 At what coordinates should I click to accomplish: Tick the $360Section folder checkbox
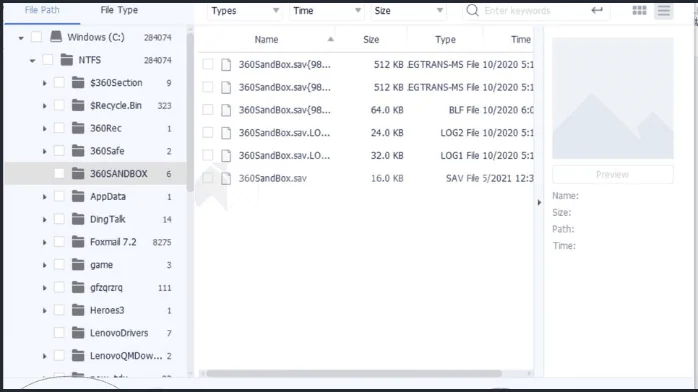(59, 82)
